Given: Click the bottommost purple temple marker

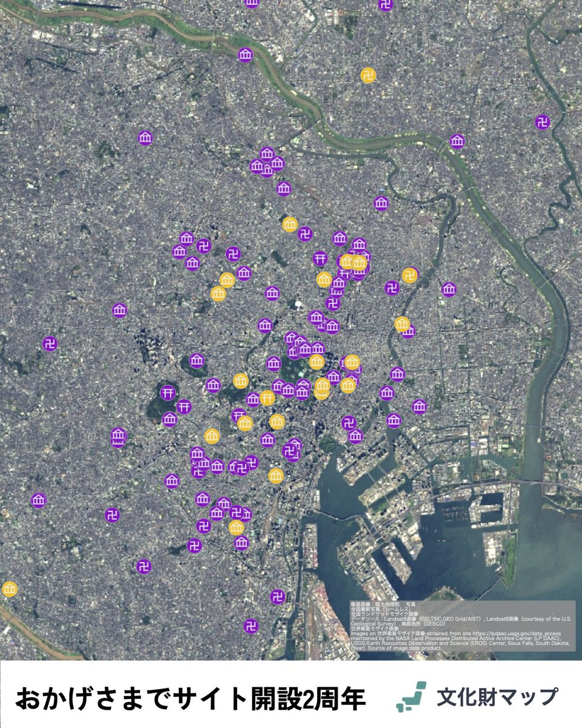Looking at the screenshot, I should pyautogui.click(x=251, y=626).
